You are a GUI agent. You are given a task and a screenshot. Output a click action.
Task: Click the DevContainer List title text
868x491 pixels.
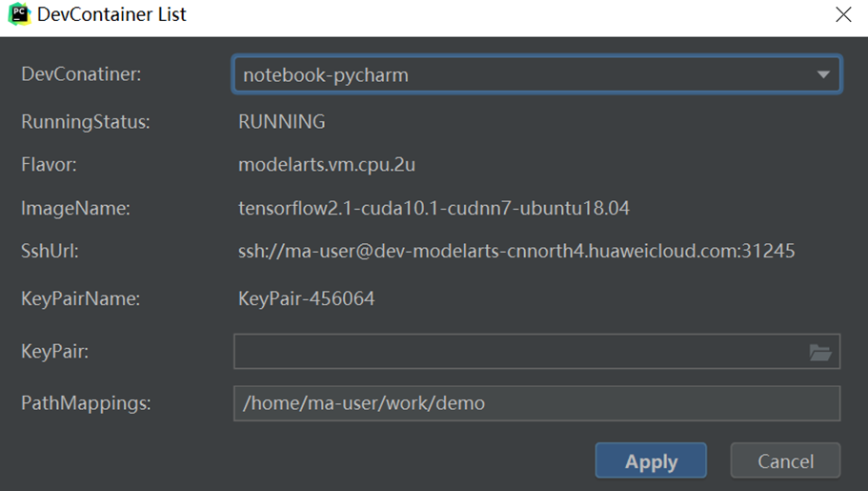pyautogui.click(x=111, y=14)
